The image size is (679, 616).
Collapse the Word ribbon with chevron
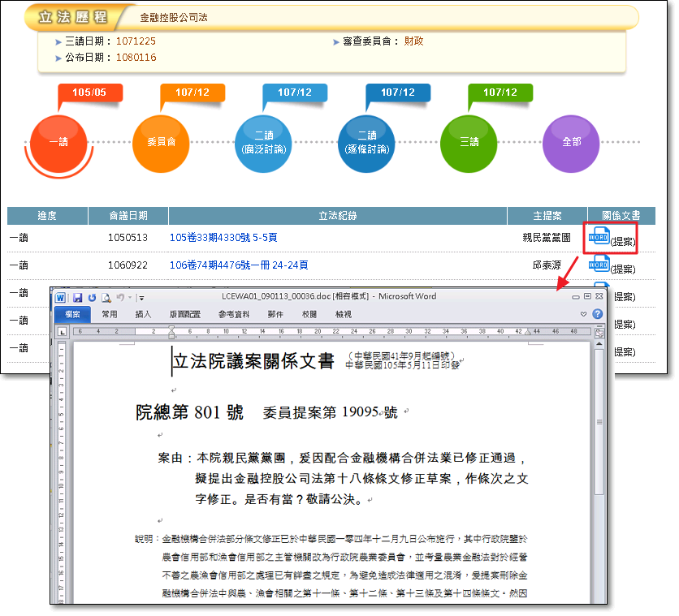(583, 314)
